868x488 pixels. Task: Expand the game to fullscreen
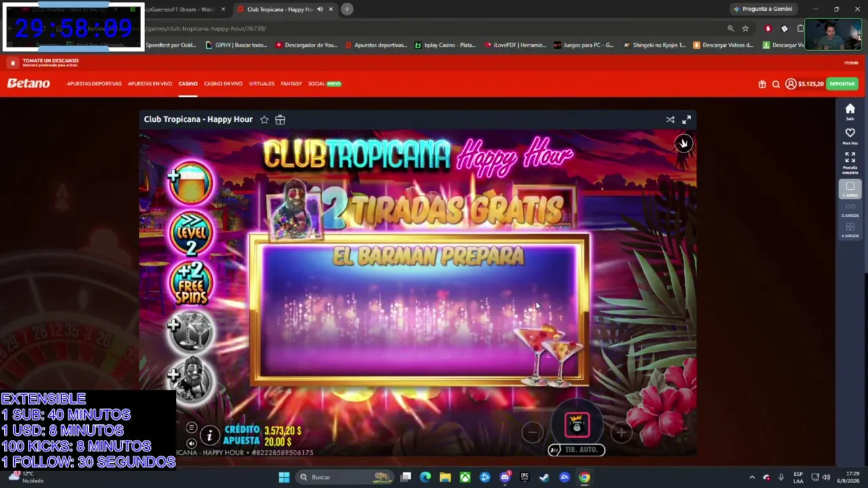(686, 120)
